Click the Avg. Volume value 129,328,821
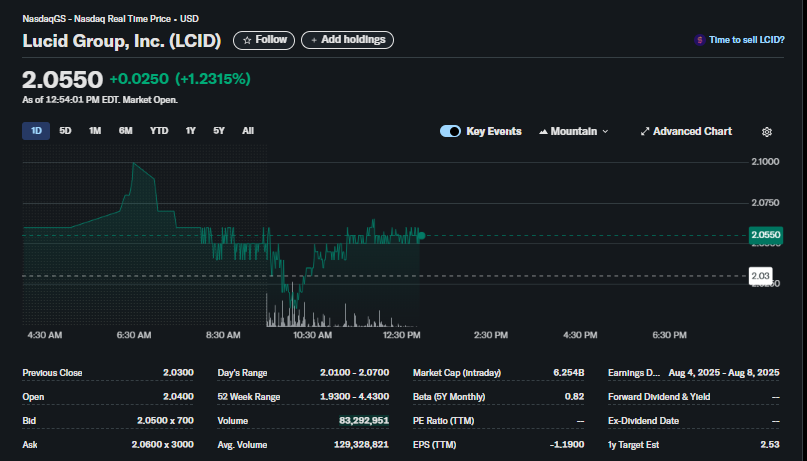The width and height of the screenshot is (807, 461). coord(360,445)
